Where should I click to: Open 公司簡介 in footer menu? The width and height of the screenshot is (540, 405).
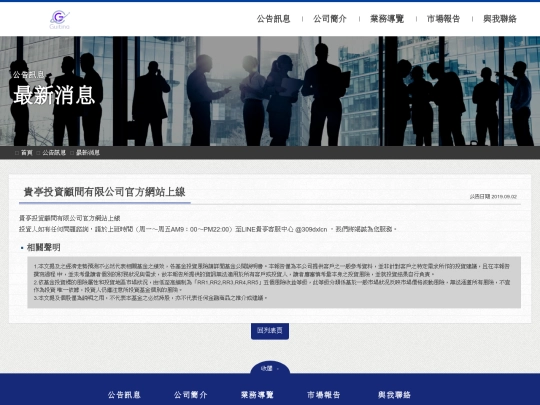[x=191, y=395]
